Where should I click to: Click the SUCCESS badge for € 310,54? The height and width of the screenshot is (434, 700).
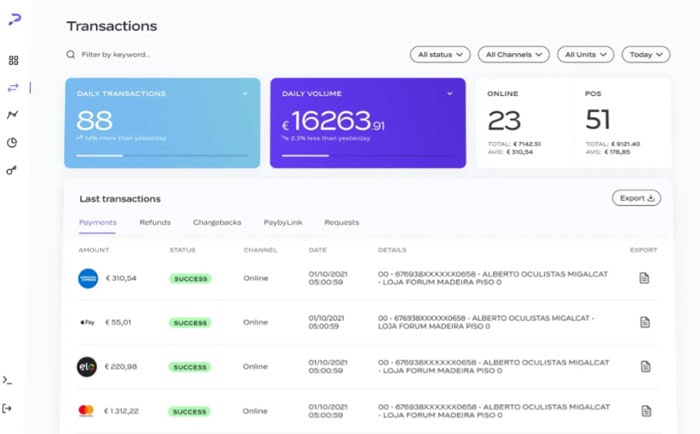191,279
